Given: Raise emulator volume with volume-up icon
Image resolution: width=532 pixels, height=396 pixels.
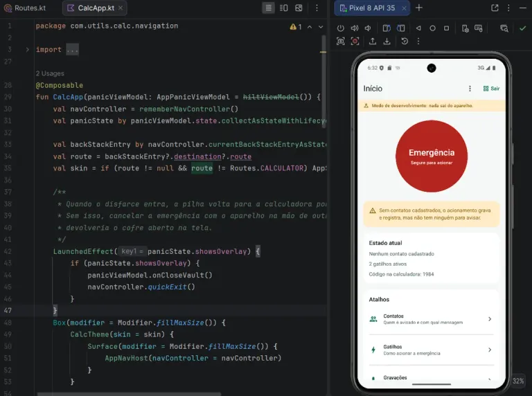Looking at the screenshot, I should coord(355,28).
